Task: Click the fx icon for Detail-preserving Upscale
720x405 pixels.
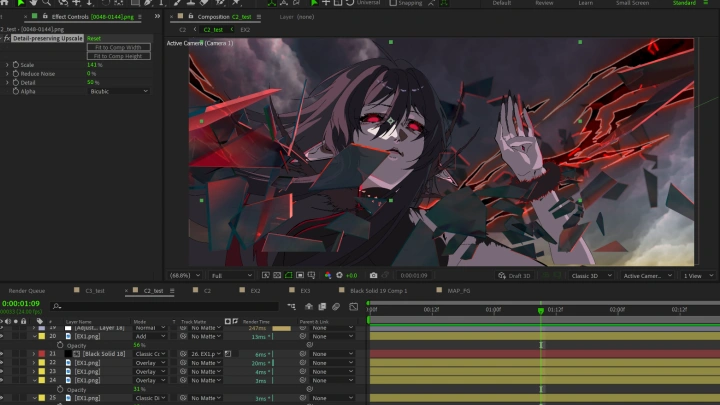Action: tap(7, 39)
